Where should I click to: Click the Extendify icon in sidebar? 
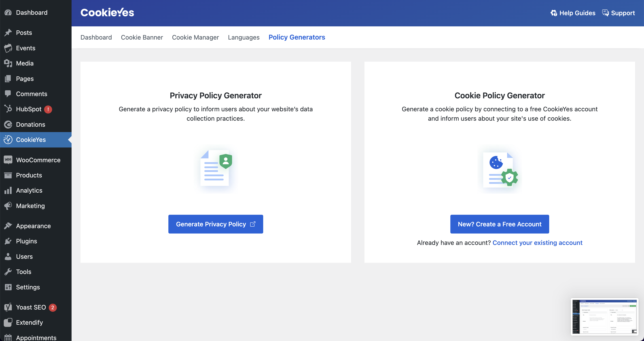[x=8, y=322]
